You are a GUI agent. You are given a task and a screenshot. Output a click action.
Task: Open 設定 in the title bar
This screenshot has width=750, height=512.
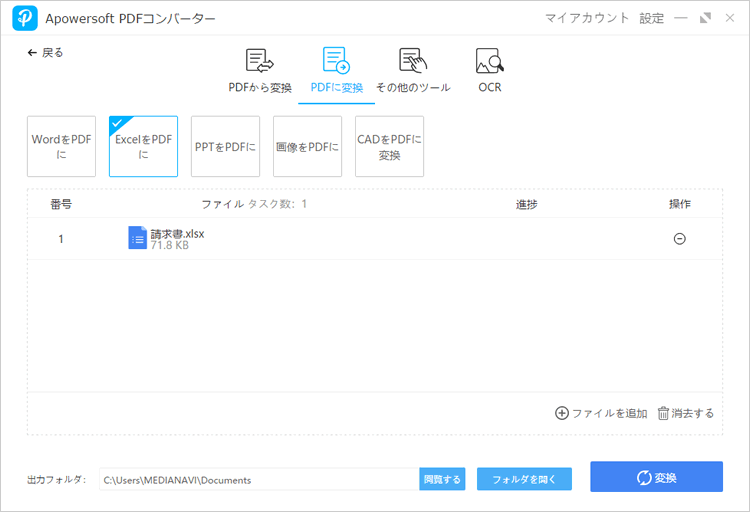click(651, 18)
